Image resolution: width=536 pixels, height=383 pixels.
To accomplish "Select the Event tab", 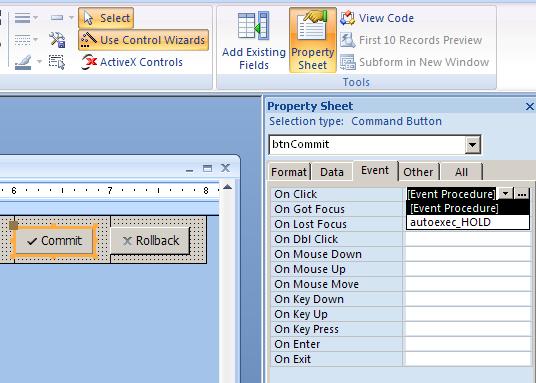I will point(375,170).
